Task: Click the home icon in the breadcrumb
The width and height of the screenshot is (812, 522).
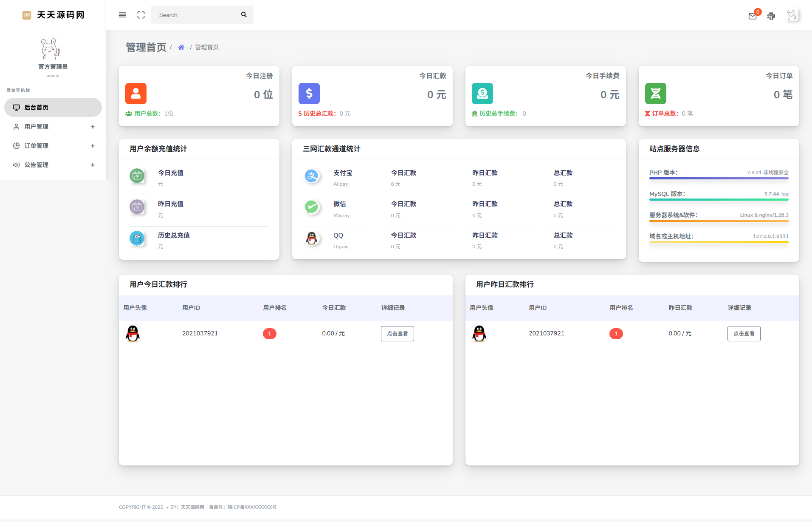Action: 181,47
